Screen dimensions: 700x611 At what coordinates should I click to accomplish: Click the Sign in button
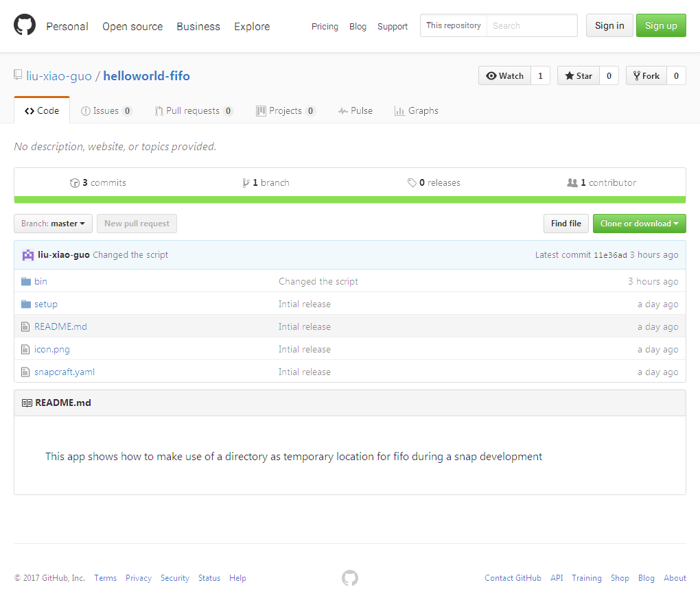tap(609, 25)
